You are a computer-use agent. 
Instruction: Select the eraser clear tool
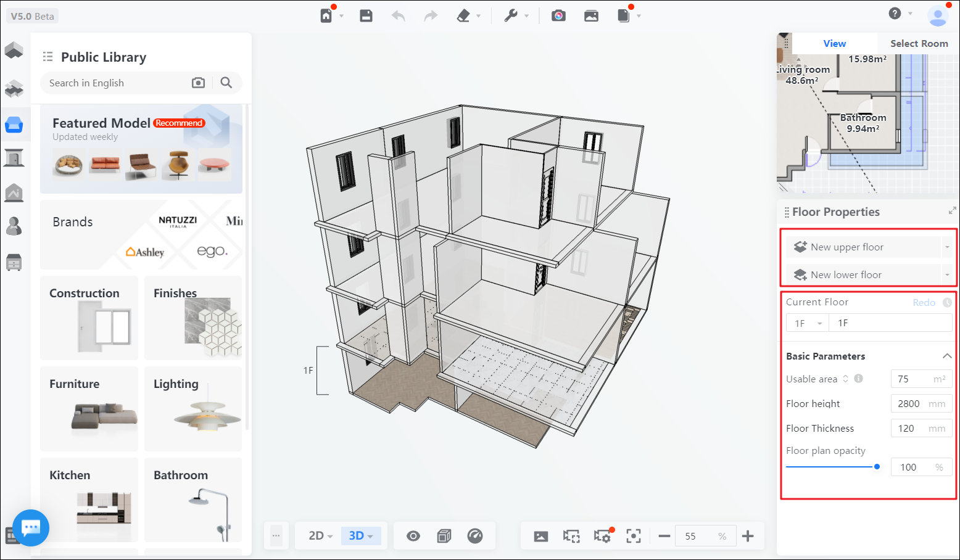(463, 15)
